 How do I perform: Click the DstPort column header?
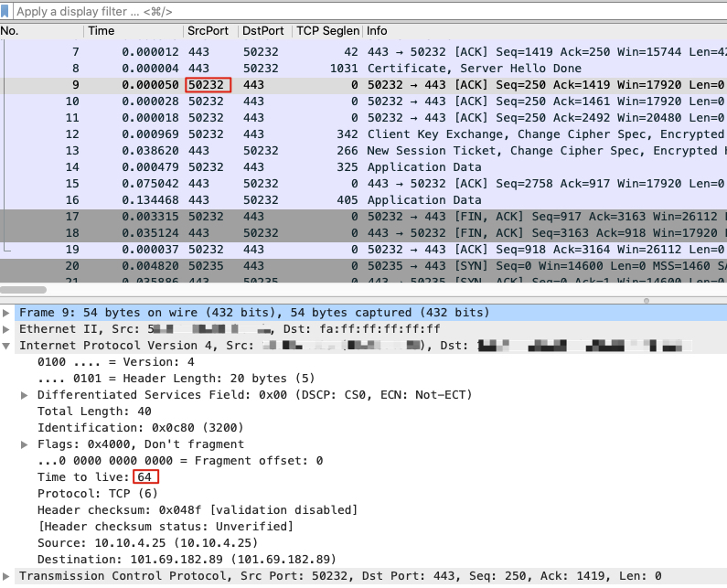pos(265,30)
